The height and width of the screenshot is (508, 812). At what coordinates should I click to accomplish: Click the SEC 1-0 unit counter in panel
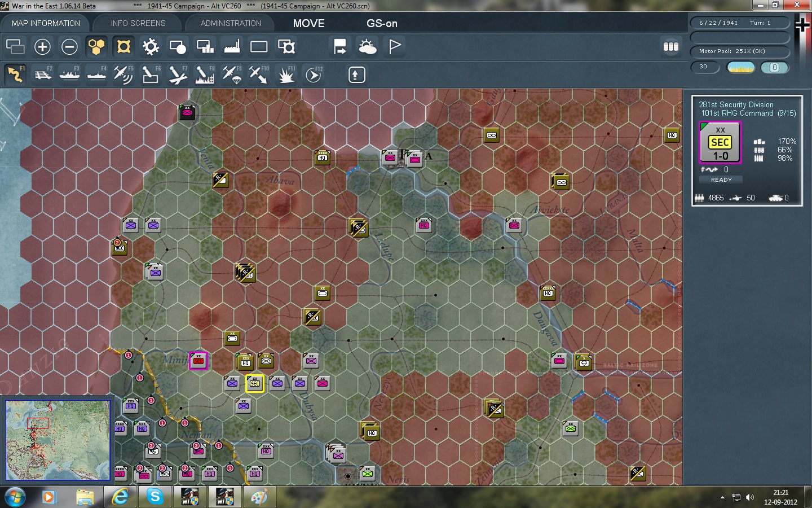point(720,143)
